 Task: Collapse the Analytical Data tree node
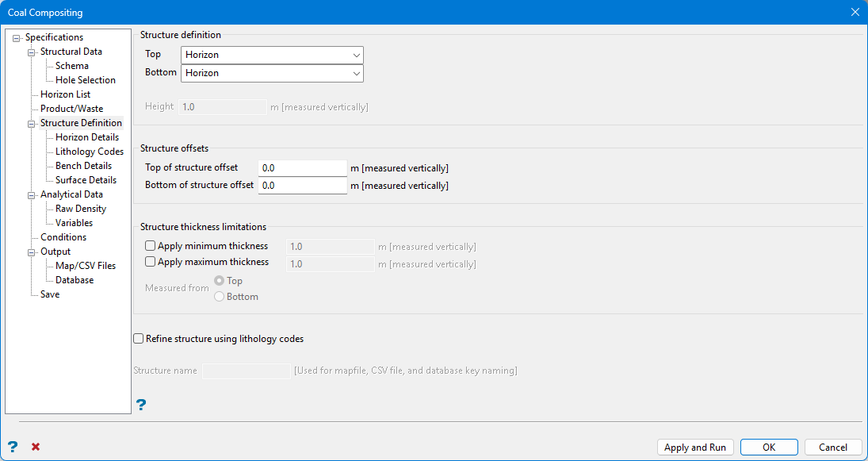(x=32, y=195)
